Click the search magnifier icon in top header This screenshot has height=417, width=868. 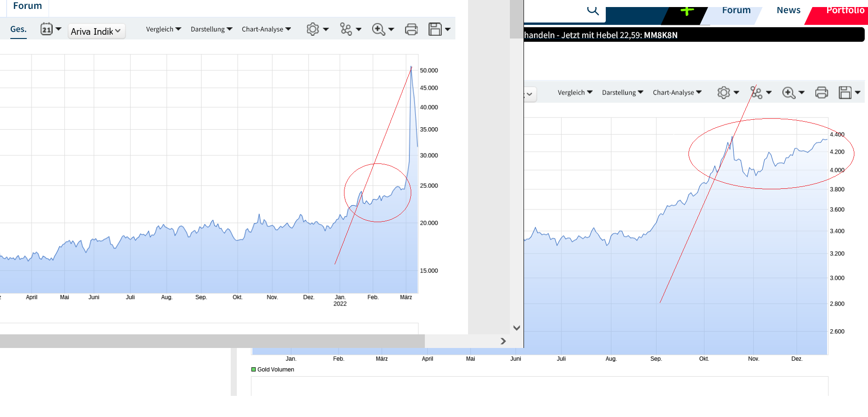coord(593,10)
